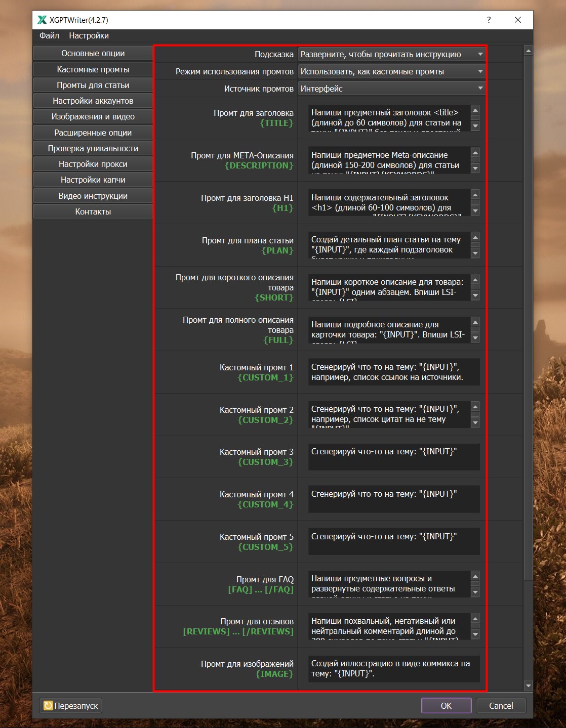Open Расширенные опции section
The width and height of the screenshot is (566, 728).
point(93,133)
